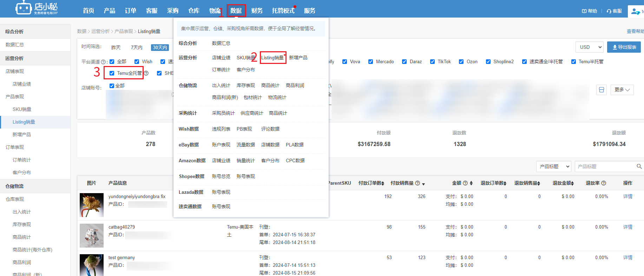Click the 店小秘 robot logo
This screenshot has height=276, width=644.
(x=37, y=8)
